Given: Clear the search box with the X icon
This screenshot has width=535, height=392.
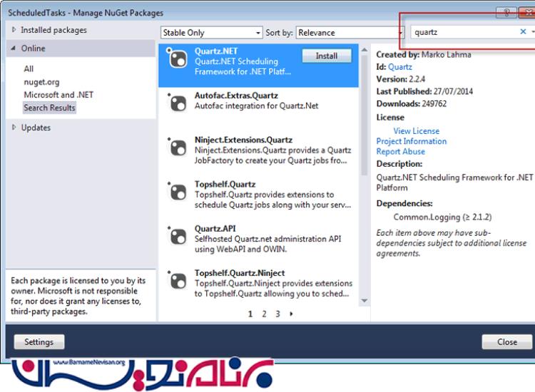Looking at the screenshot, I should point(523,32).
